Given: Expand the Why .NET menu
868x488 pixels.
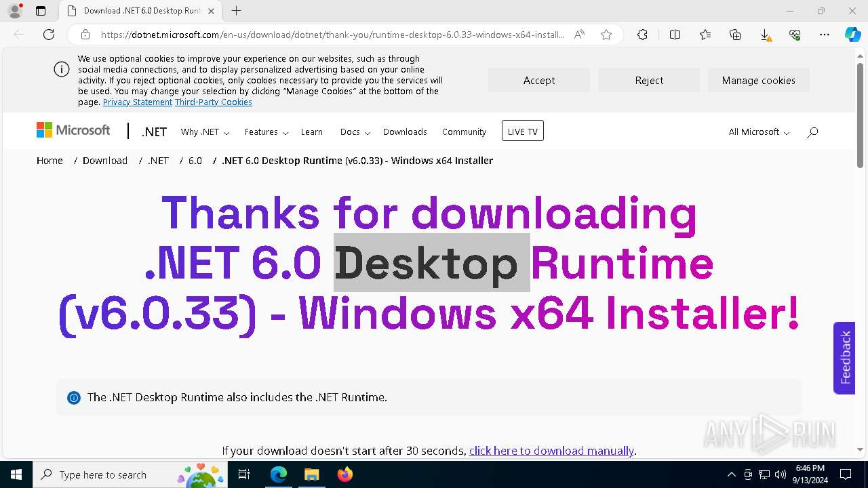Looking at the screenshot, I should click(205, 132).
